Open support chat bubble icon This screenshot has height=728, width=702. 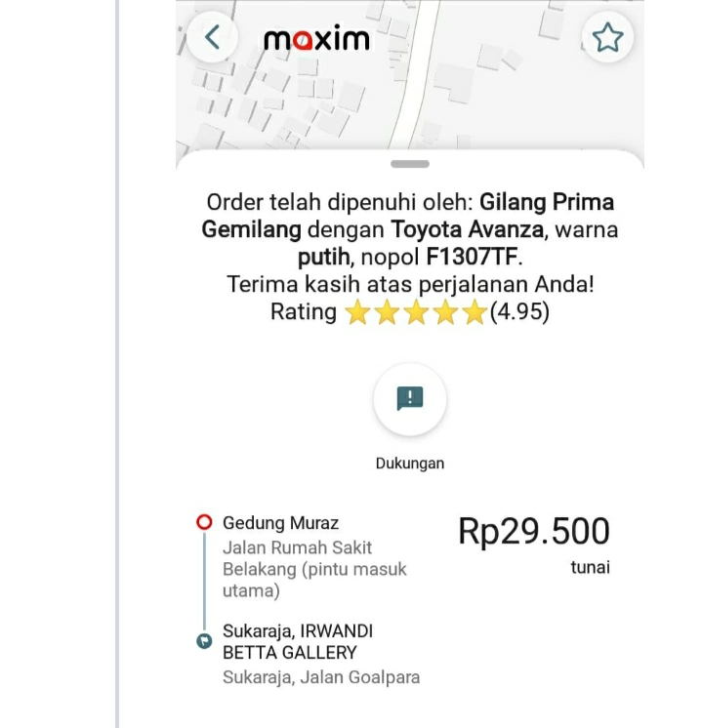click(410, 399)
